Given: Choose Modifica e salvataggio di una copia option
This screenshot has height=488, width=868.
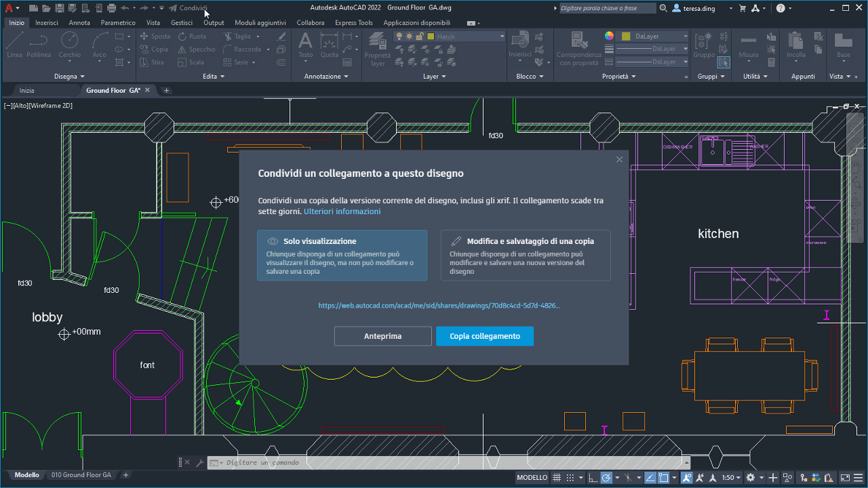Looking at the screenshot, I should pos(526,256).
